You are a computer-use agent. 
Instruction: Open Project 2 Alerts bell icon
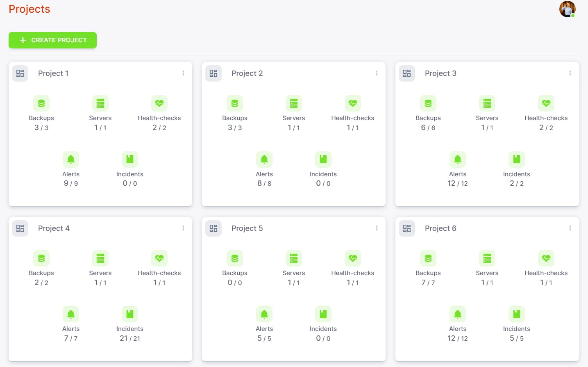pos(264,160)
